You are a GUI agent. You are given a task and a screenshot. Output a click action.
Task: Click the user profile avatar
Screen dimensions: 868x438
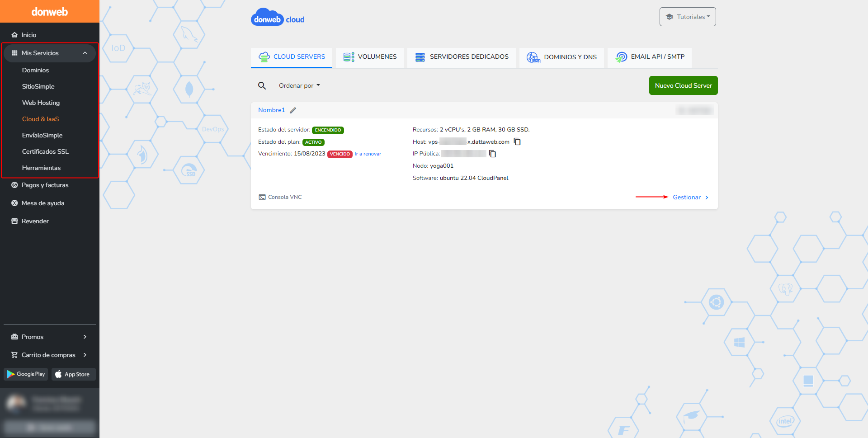pyautogui.click(x=16, y=403)
